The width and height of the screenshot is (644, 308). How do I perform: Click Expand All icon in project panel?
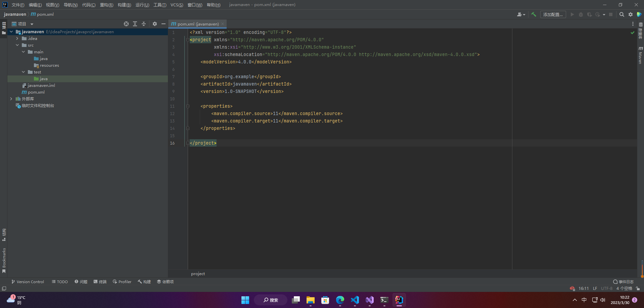point(135,24)
